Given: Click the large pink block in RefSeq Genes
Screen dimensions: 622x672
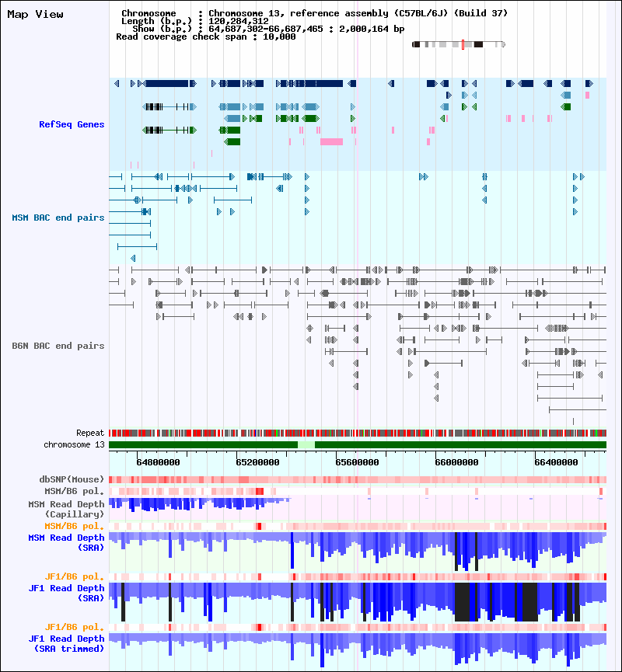Looking at the screenshot, I should 331,142.
